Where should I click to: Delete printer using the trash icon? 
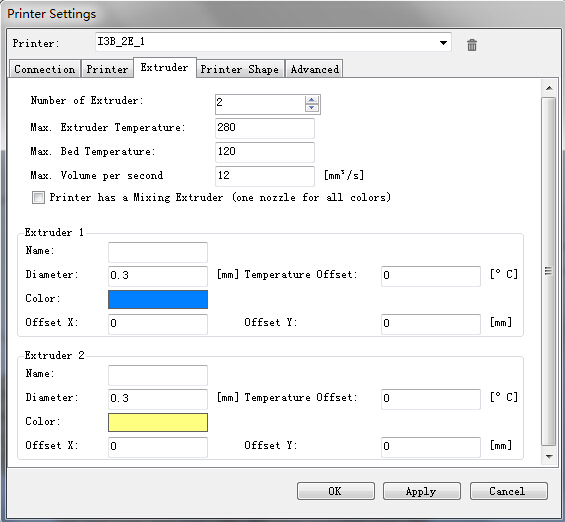pos(472,45)
